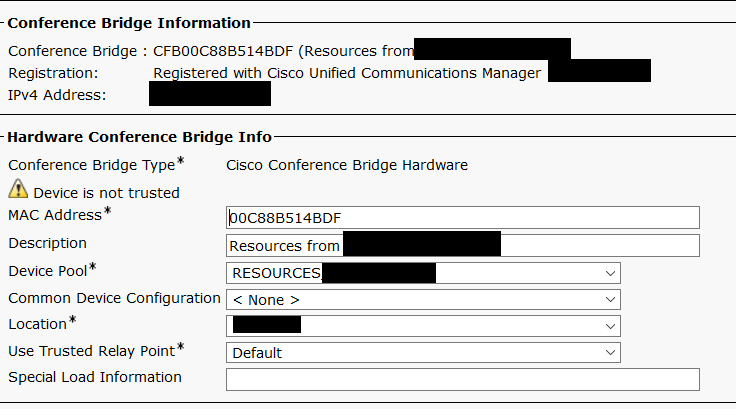The width and height of the screenshot is (736, 409).
Task: Click the Use Trusted Relay Point label
Action: (92, 351)
